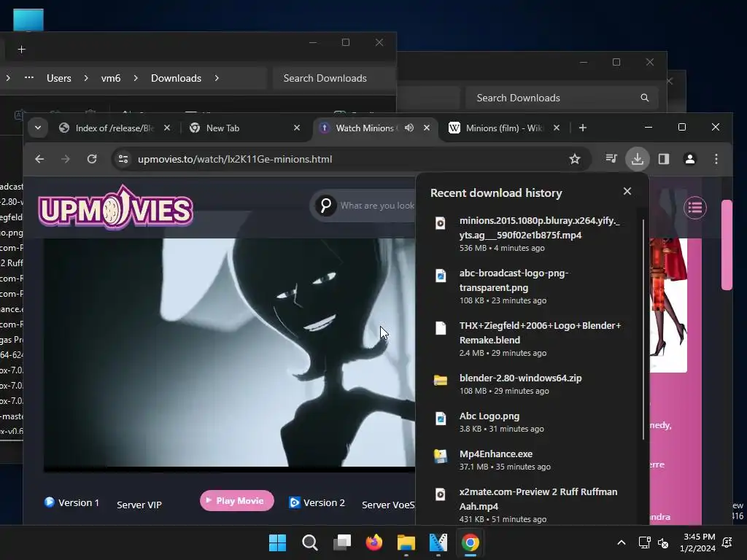Click vm6 in File Explorer breadcrumb
The height and width of the screenshot is (560, 747).
click(x=111, y=78)
